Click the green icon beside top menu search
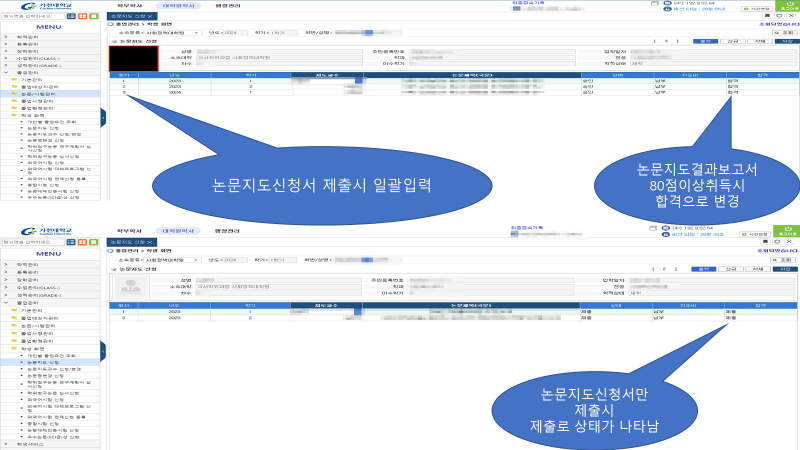The image size is (800, 450). 91,18
